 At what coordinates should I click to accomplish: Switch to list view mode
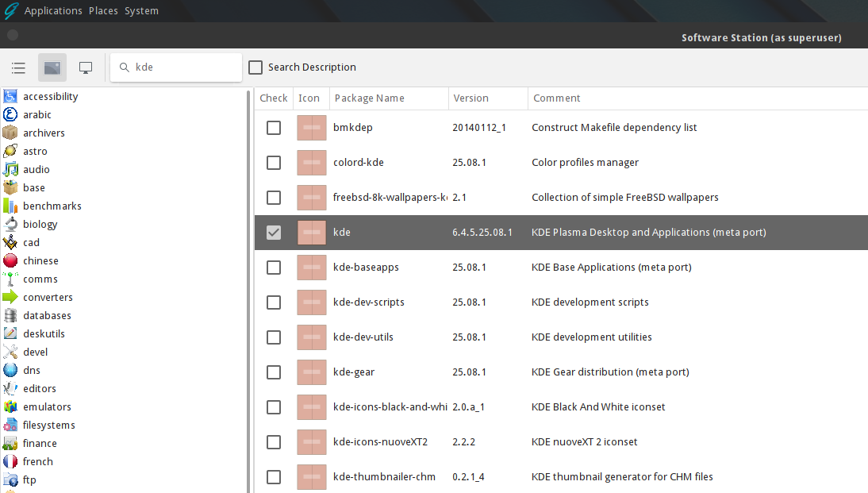18,67
